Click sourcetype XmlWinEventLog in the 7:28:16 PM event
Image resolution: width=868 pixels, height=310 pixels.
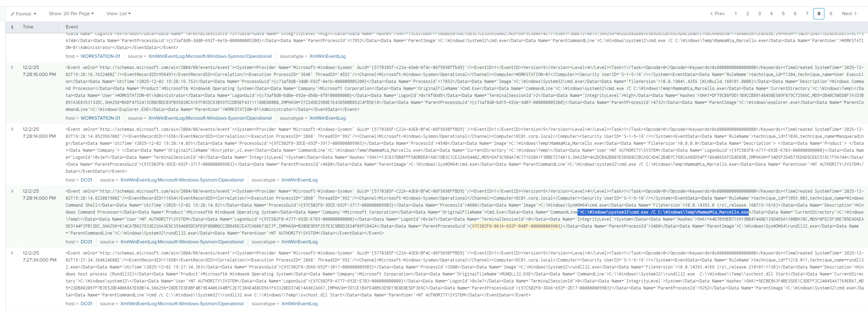pos(327,118)
